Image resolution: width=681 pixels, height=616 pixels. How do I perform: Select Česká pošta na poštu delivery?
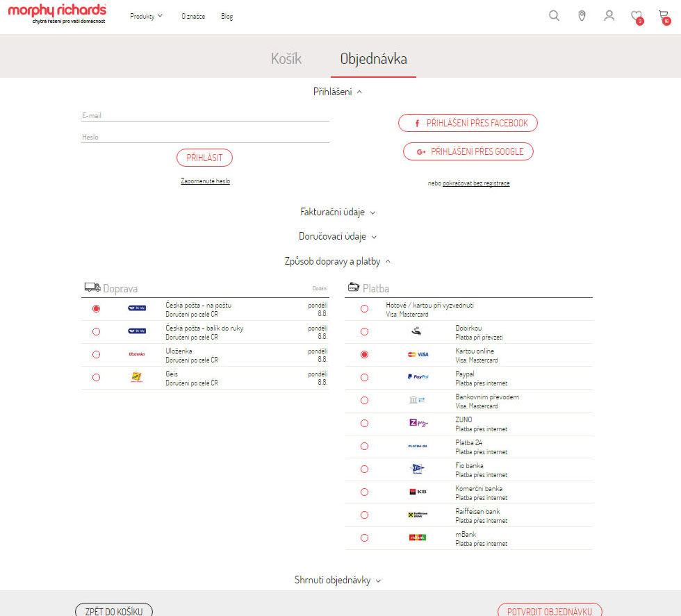[x=97, y=308]
